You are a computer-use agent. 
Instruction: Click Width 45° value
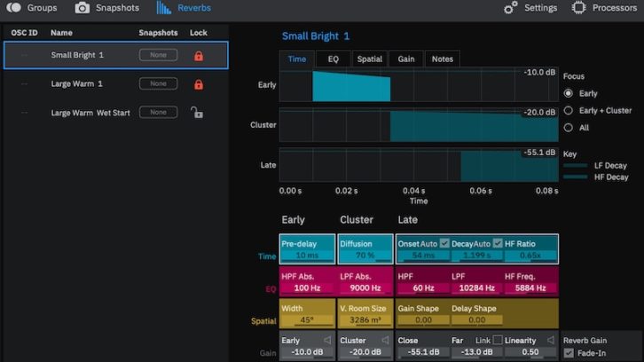(307, 320)
